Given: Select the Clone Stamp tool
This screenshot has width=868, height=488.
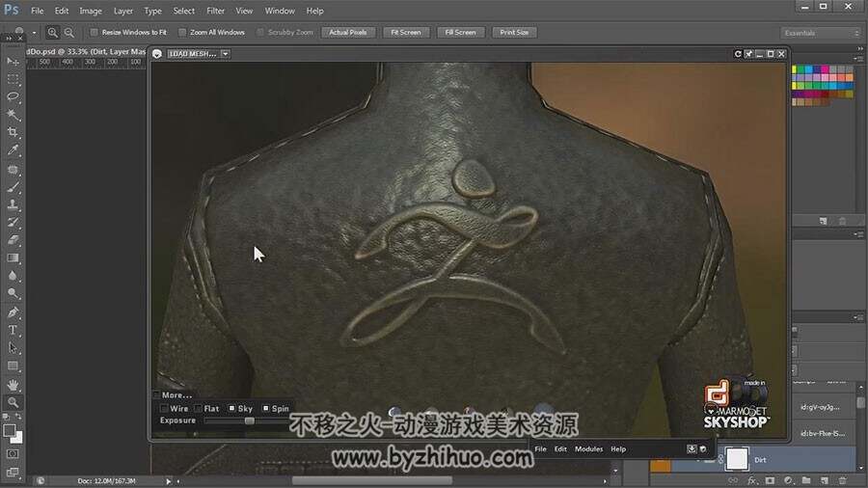Looking at the screenshot, I should tap(13, 204).
